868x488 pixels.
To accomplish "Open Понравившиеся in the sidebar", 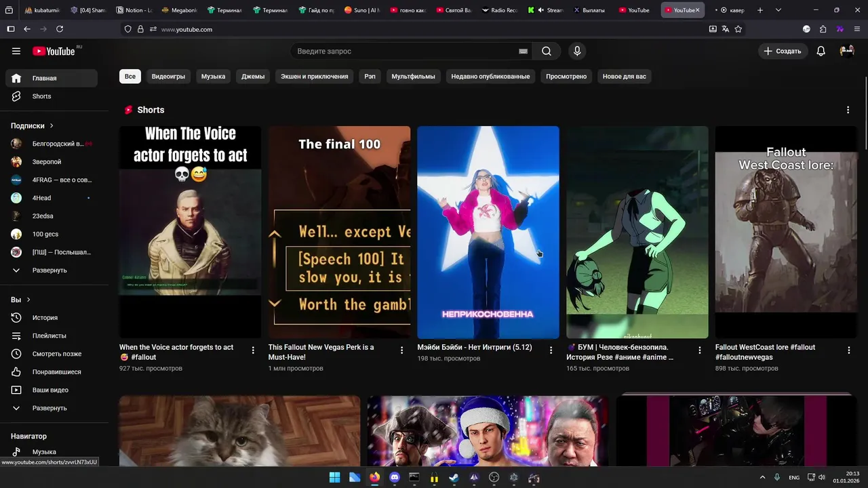I will 52,372.
